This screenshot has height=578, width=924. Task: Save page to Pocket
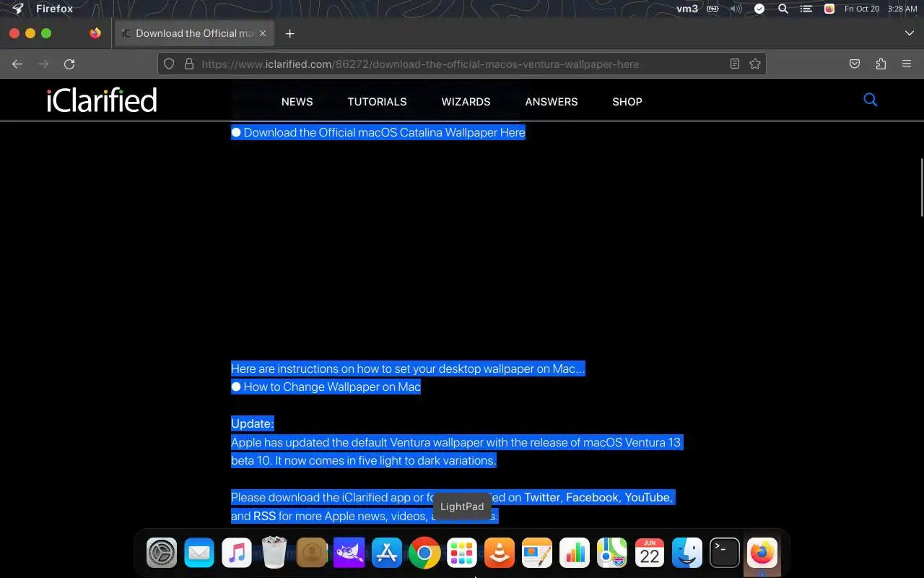click(x=855, y=64)
